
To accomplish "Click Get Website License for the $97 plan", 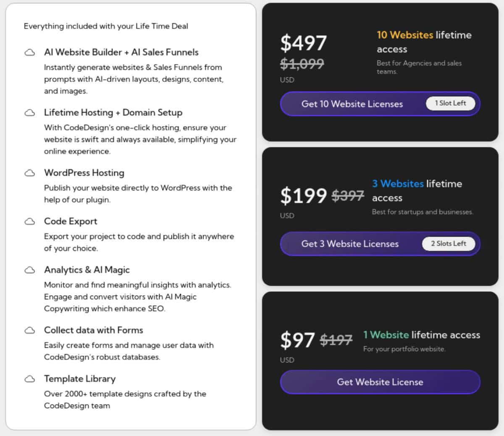I will pyautogui.click(x=380, y=382).
